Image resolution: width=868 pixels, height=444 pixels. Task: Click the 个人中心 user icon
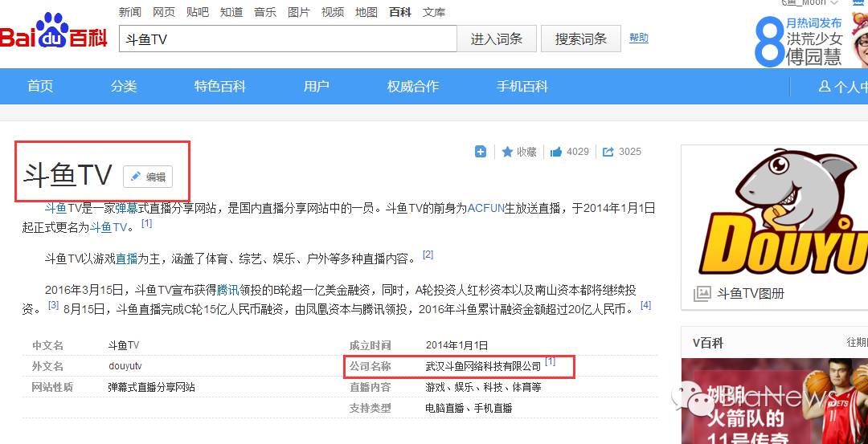click(825, 86)
